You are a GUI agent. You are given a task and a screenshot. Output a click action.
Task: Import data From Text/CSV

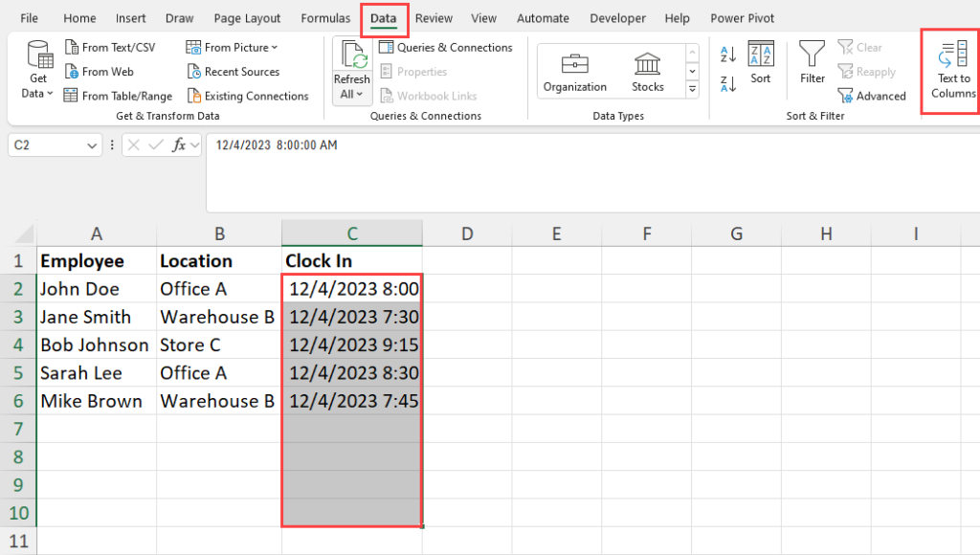pos(110,48)
